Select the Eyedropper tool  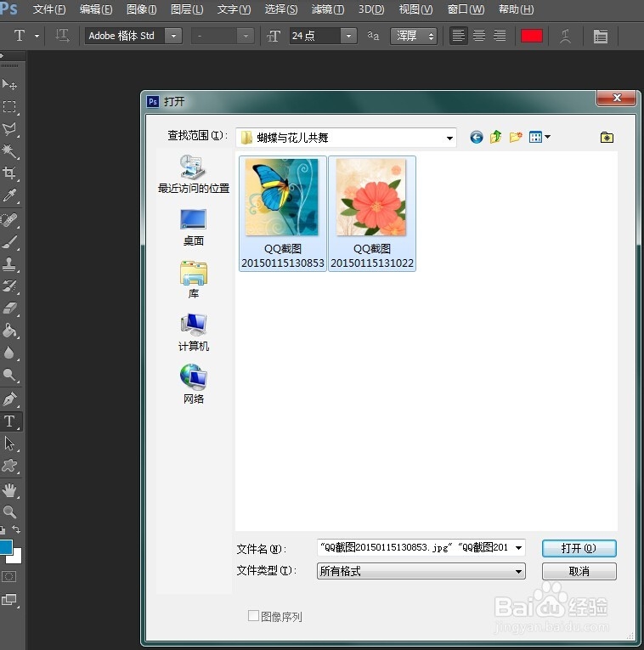pos(9,195)
